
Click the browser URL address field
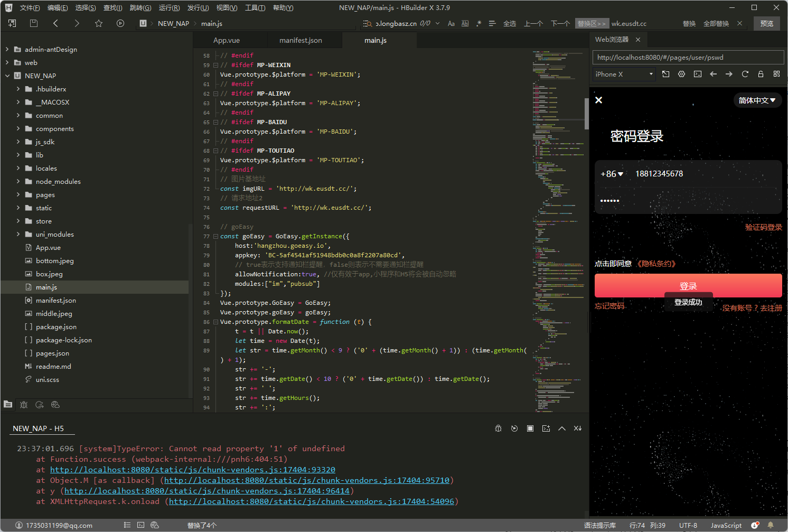[x=688, y=57]
